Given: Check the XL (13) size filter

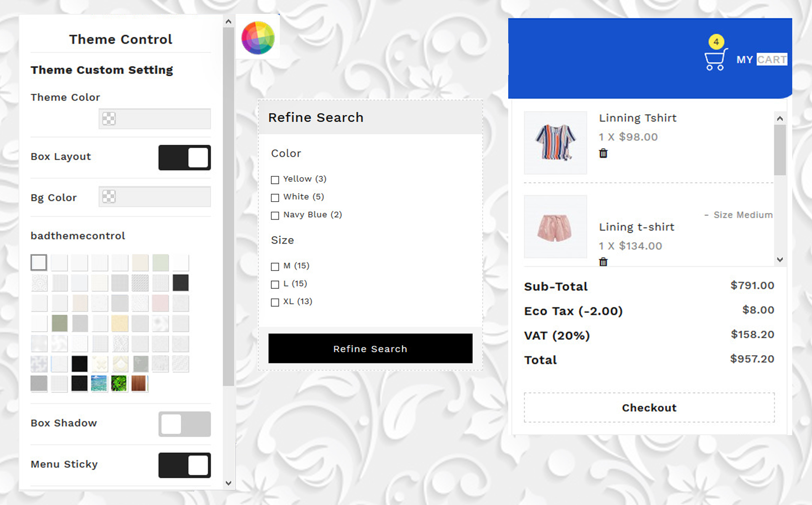Looking at the screenshot, I should (275, 302).
